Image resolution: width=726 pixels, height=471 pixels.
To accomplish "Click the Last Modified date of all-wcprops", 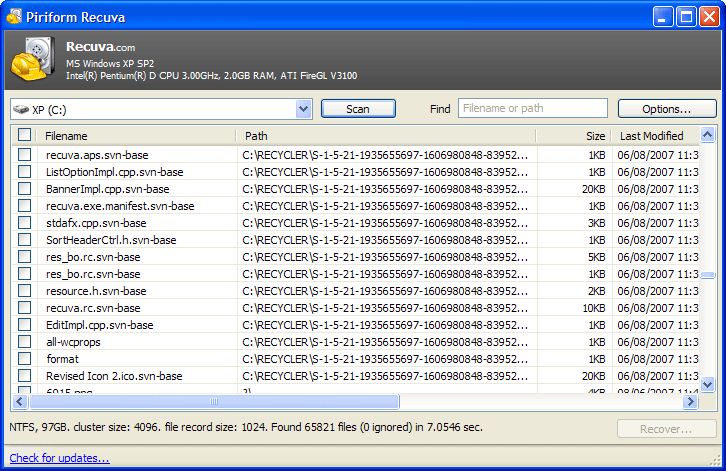I will (x=657, y=342).
